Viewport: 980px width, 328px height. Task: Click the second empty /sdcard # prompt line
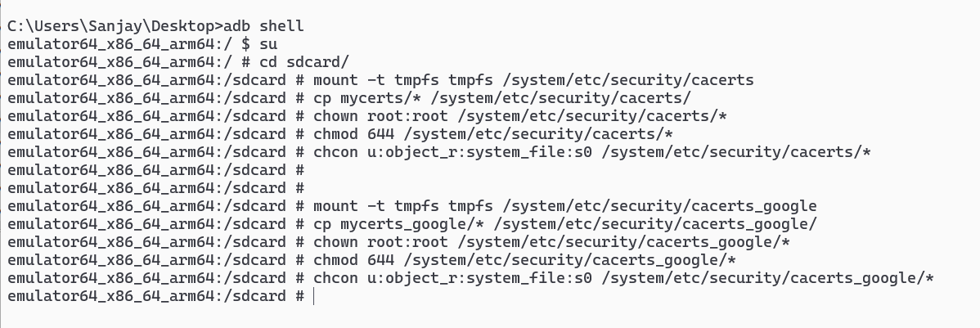155,188
